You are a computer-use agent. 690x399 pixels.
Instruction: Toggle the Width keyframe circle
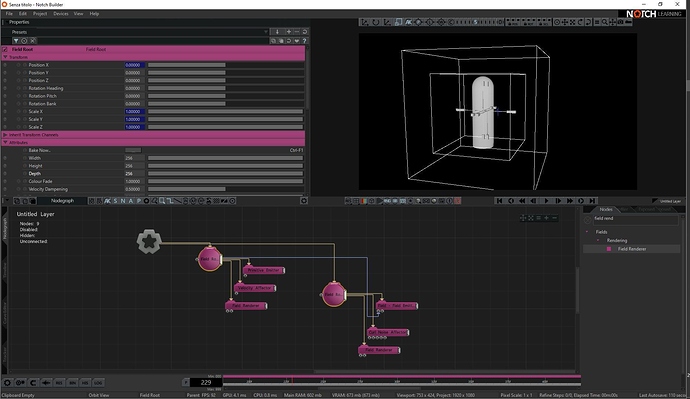[x=25, y=158]
